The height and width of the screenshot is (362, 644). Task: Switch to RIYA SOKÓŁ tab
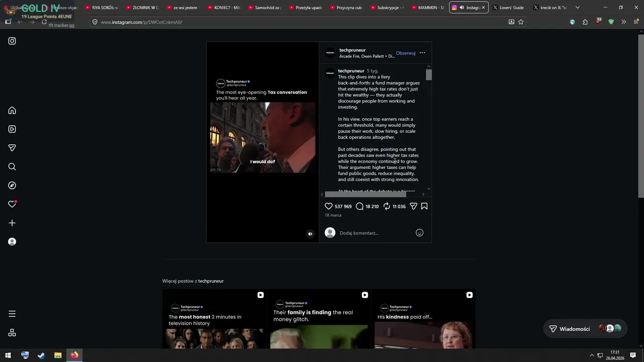tap(101, 8)
